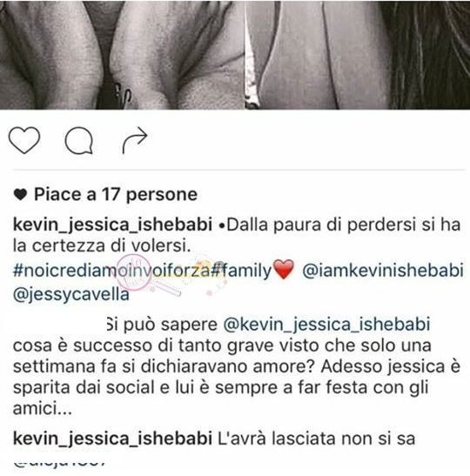Screen dimensions: 470x476
Task: Visit the @jessycavella mention
Action: coord(71,294)
